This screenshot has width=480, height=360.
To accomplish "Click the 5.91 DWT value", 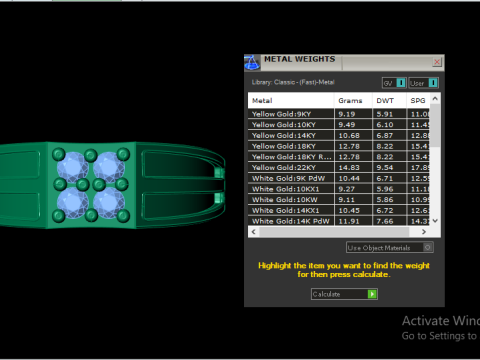I will 385,114.
